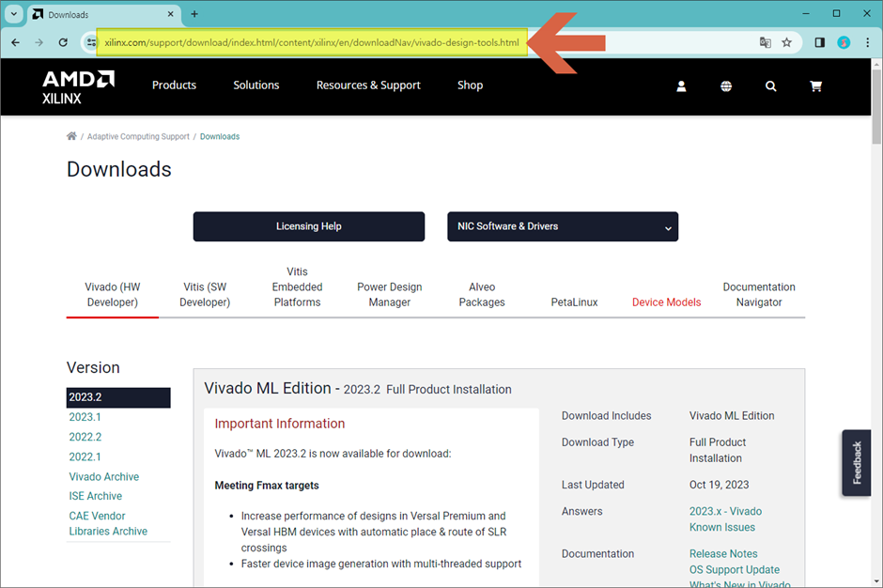The image size is (883, 588).
Task: Click the Licensing Help button
Action: (309, 226)
